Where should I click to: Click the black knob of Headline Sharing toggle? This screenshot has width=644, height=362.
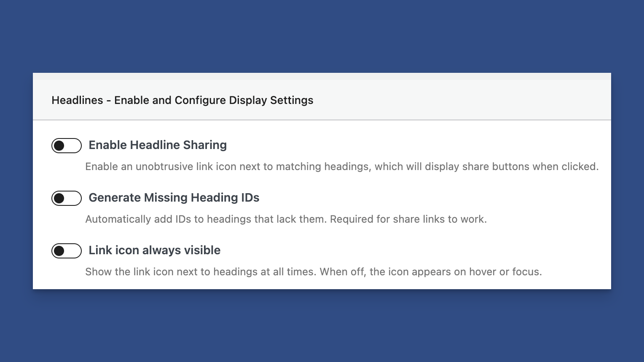tap(59, 146)
